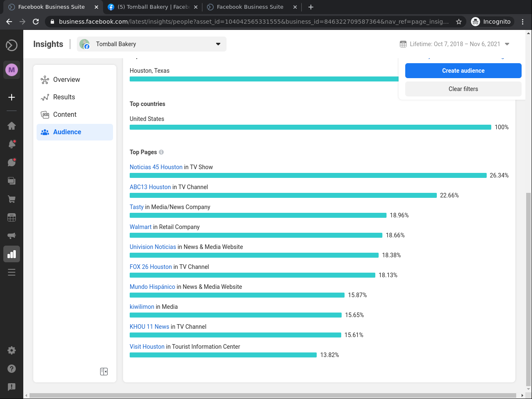Open Ads megaphone icon

(x=12, y=236)
